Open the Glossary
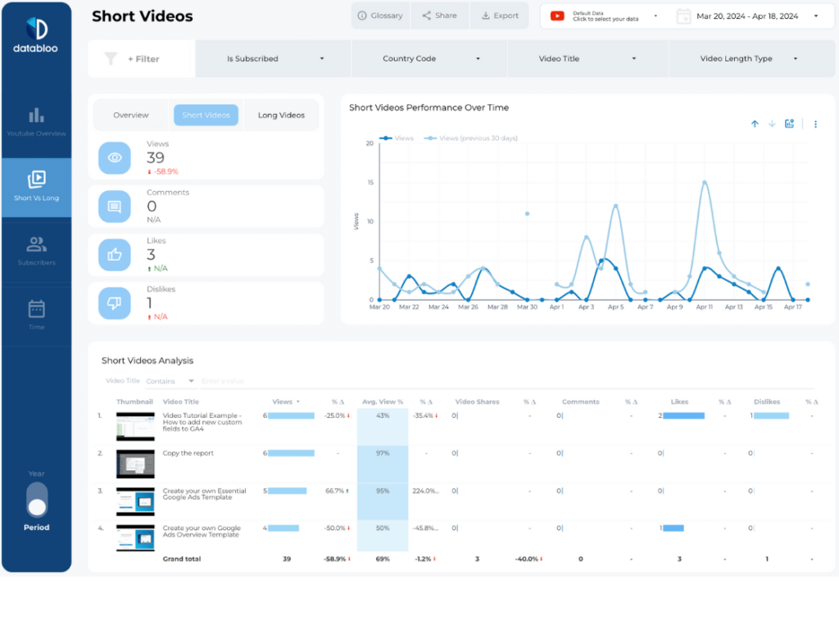Image resolution: width=839 pixels, height=644 pixels. [380, 15]
